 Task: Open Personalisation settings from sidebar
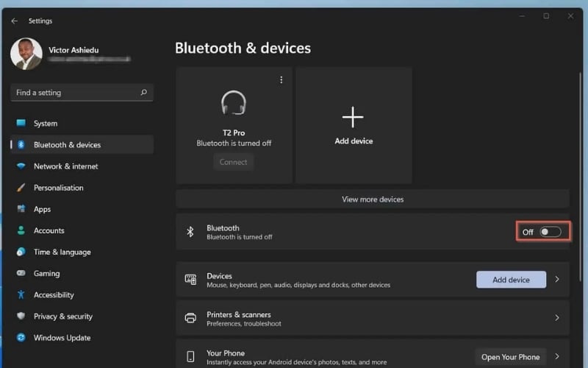58,188
